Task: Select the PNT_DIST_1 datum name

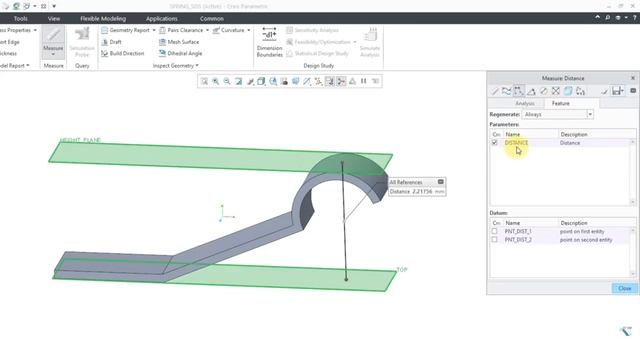Action: tap(518, 231)
